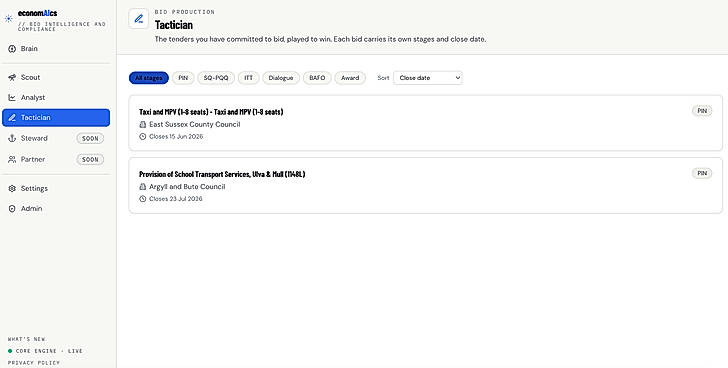The height and width of the screenshot is (368, 728).
Task: Click the economAIcs brand name
Action: [38, 13]
